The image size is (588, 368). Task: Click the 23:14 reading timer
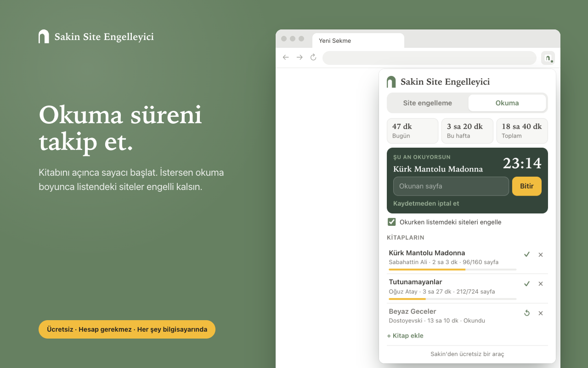tap(522, 163)
